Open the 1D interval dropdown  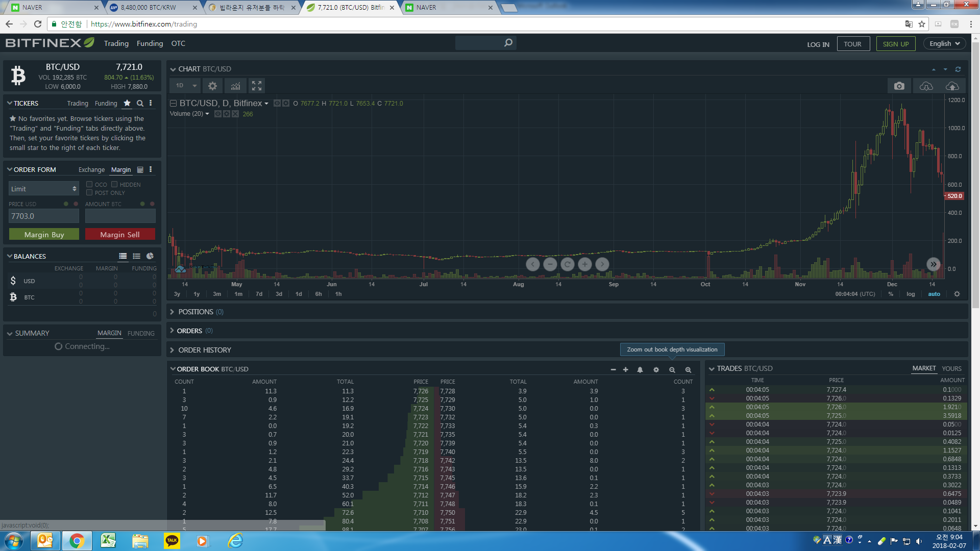pyautogui.click(x=186, y=86)
